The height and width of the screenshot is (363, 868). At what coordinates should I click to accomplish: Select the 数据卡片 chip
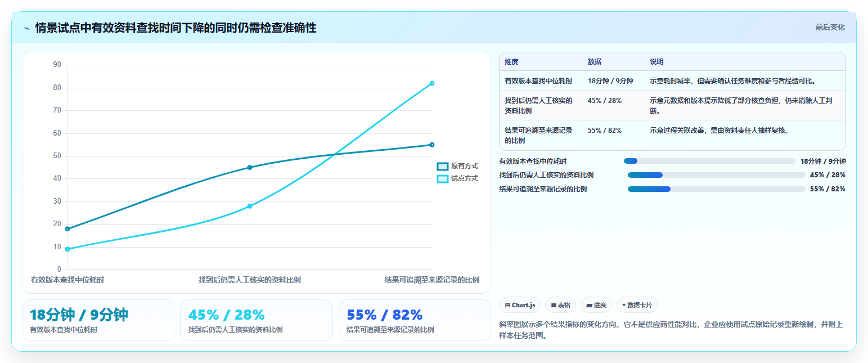(x=637, y=305)
